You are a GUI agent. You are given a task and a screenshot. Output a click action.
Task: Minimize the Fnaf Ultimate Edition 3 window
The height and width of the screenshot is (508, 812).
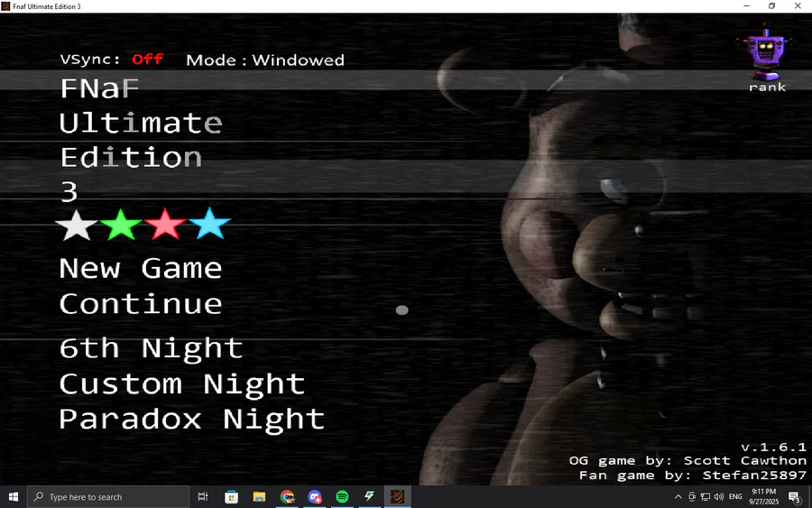(x=746, y=6)
